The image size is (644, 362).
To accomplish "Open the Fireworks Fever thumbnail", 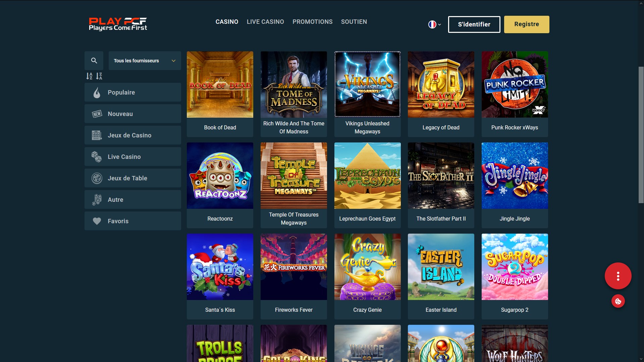I will tap(294, 267).
